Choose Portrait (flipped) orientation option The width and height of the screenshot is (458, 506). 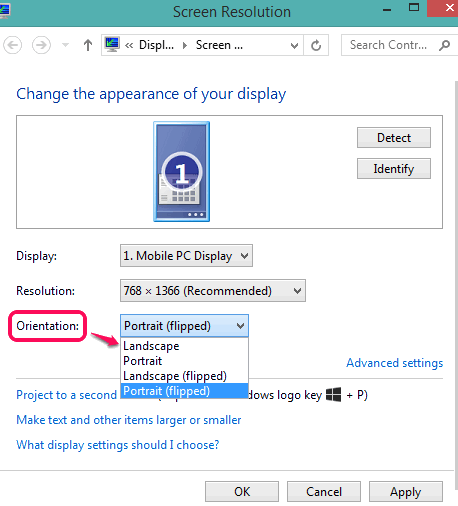tap(184, 391)
